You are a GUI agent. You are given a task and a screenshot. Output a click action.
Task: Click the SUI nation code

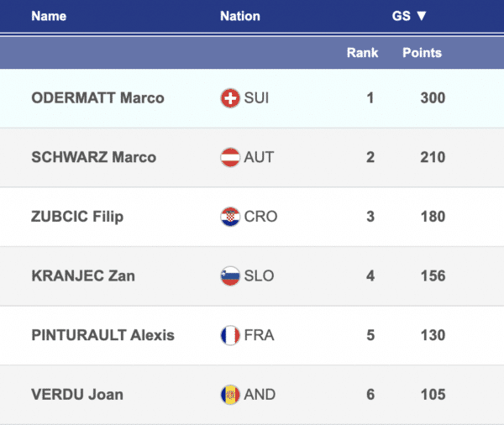coord(257,98)
